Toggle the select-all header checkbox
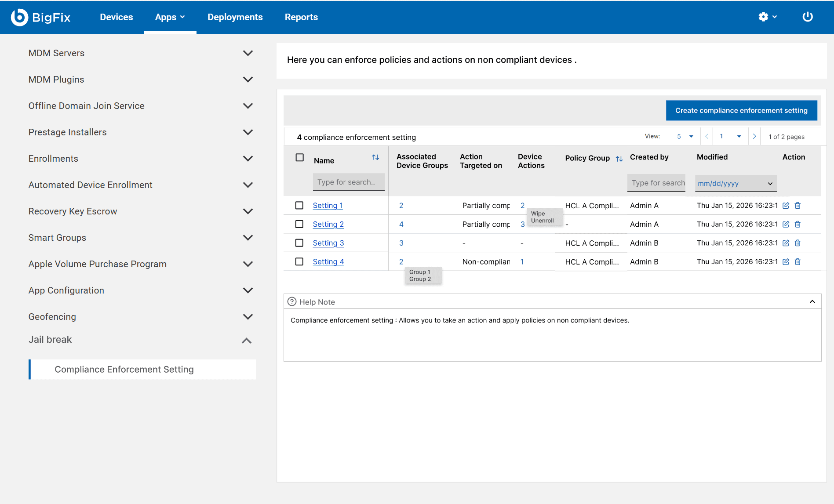Screen dimensions: 834x504 [x=300, y=157]
